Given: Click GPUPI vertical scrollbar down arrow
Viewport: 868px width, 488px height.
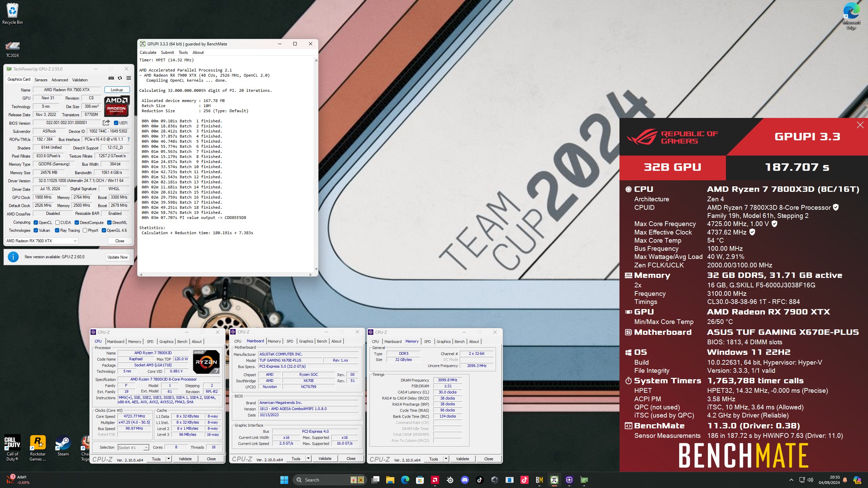Looking at the screenshot, I should click(x=316, y=269).
